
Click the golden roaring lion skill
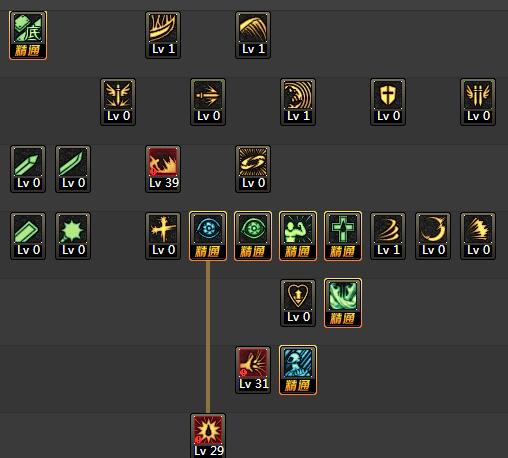(x=298, y=102)
